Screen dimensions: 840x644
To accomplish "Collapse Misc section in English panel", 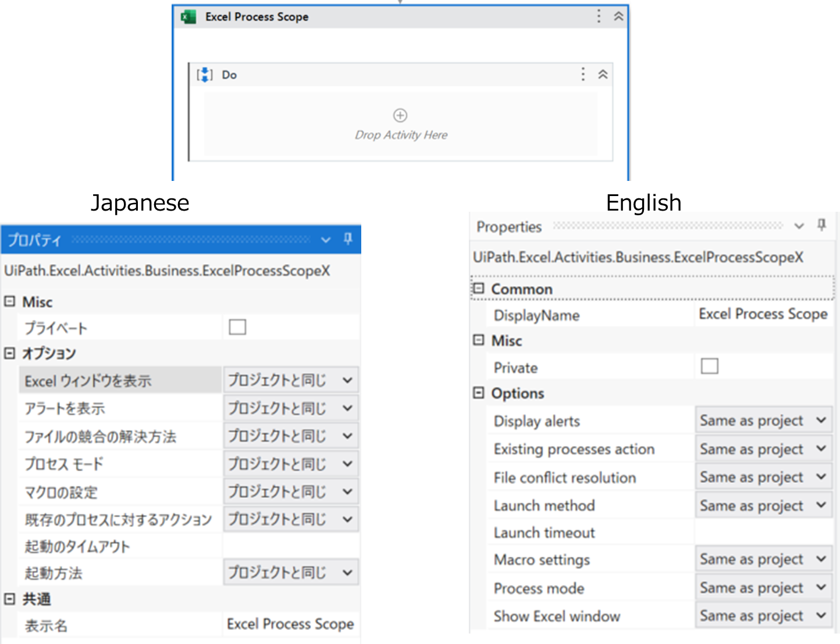I will (x=478, y=340).
